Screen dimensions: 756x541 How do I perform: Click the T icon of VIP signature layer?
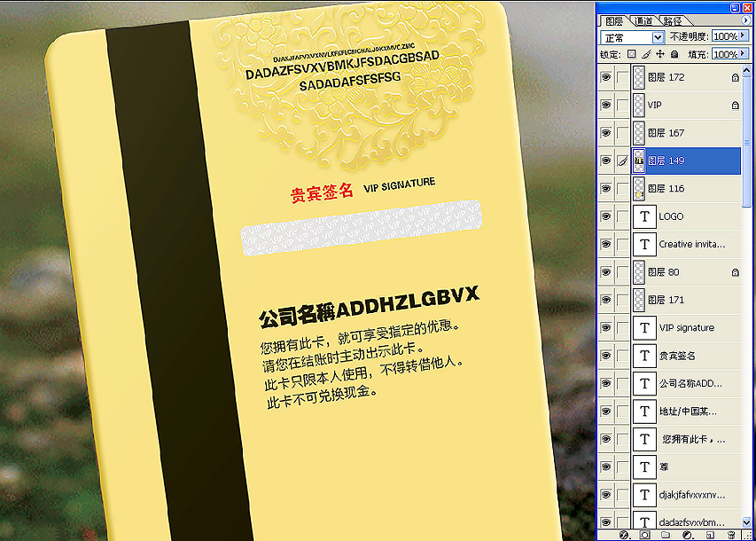tap(644, 327)
